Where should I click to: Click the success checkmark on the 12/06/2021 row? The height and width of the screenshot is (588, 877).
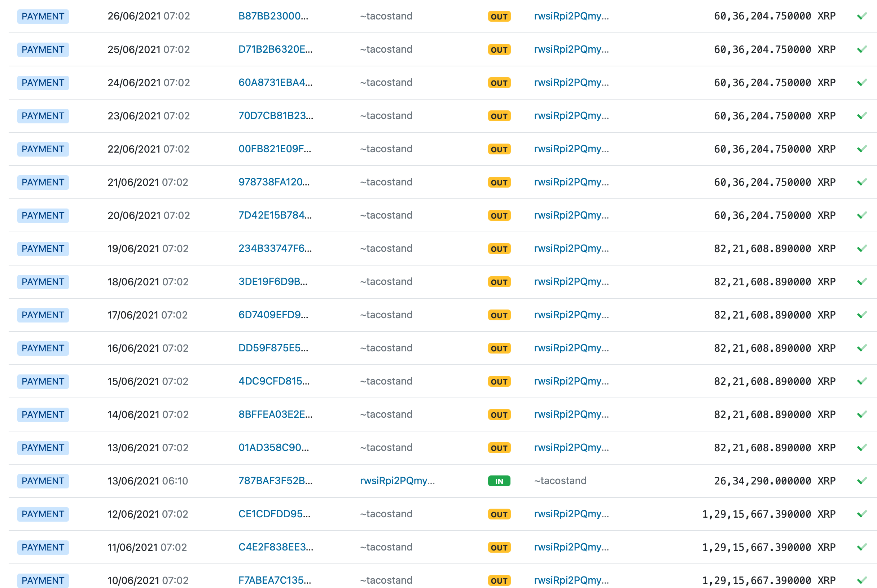click(x=862, y=514)
